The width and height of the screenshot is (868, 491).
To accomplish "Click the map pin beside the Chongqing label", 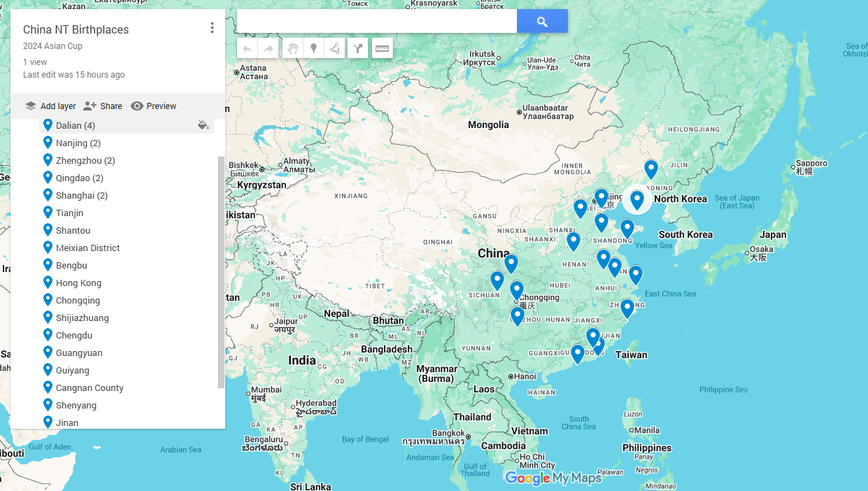I will (x=517, y=290).
